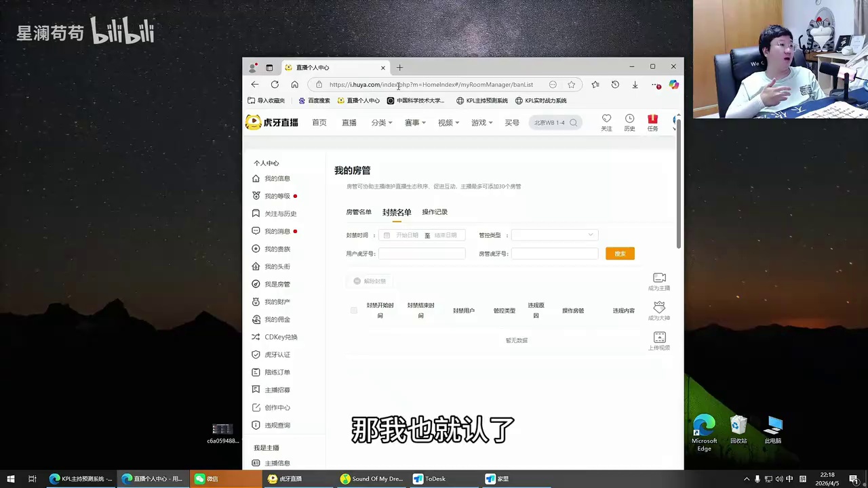This screenshot has width=868, height=488.
Task: Open the browser downloads icon
Action: click(635, 85)
